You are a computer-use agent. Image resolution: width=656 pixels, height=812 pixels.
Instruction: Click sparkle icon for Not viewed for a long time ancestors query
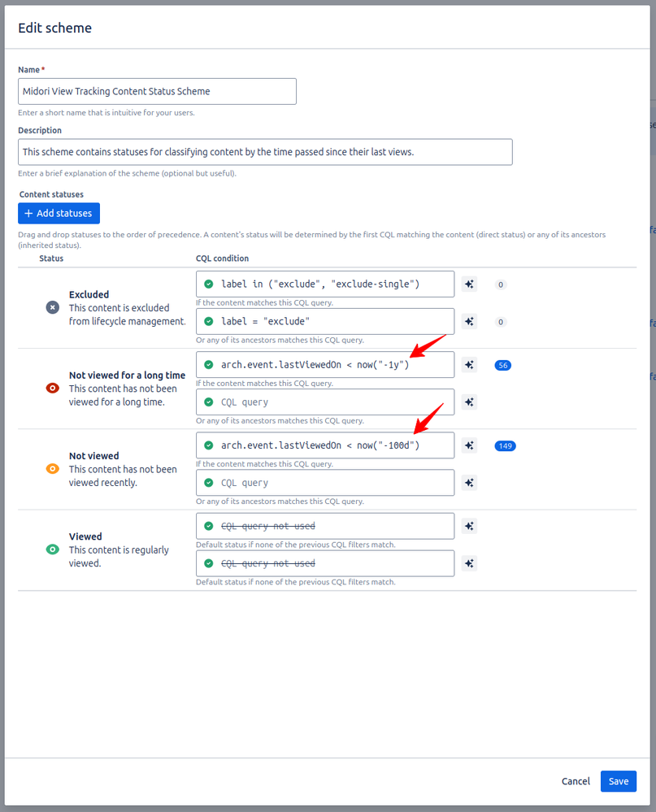coord(469,402)
